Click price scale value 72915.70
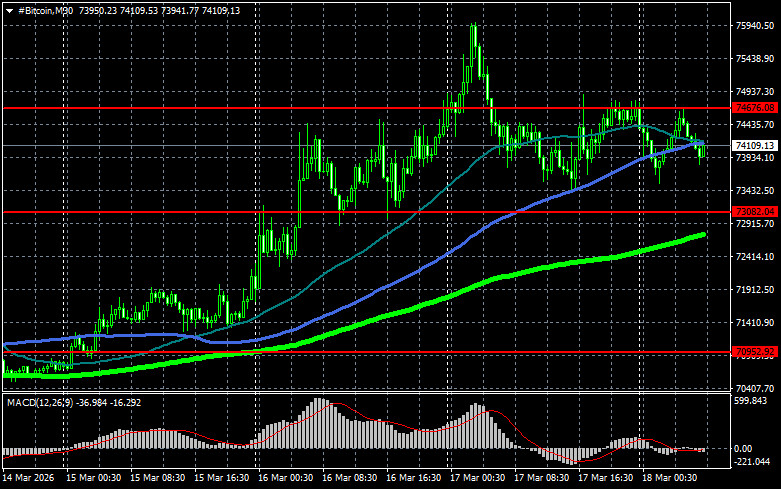The image size is (781, 489). [x=755, y=224]
